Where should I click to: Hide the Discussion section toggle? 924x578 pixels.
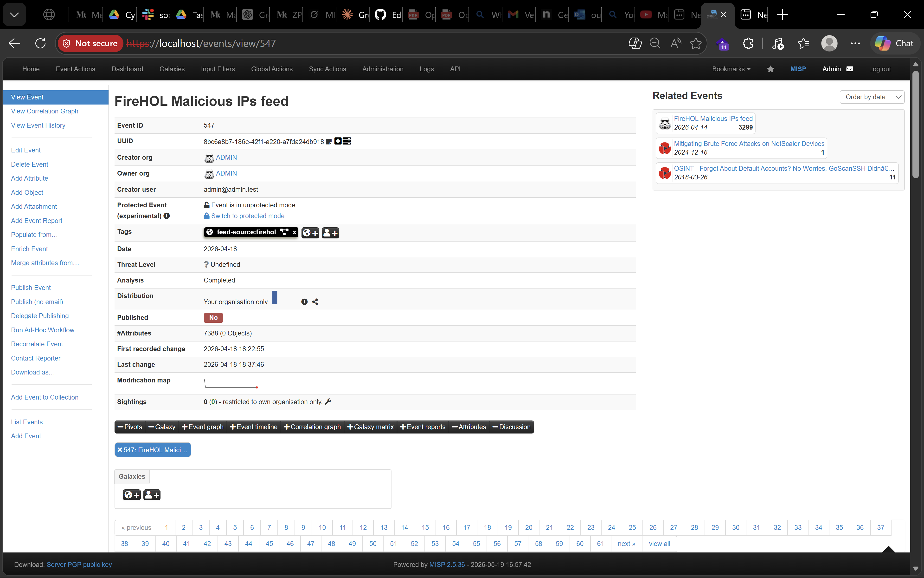point(512,427)
